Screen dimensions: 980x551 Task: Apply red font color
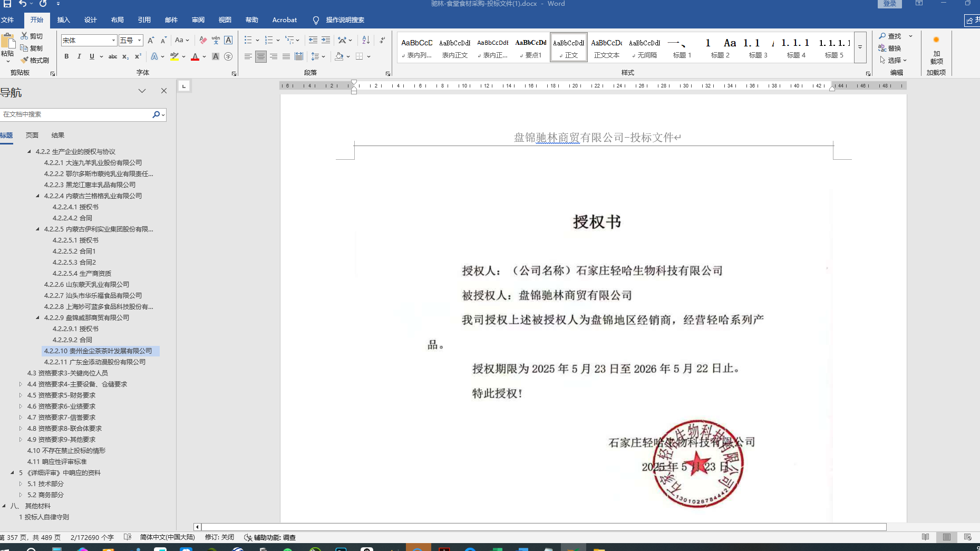tap(195, 56)
